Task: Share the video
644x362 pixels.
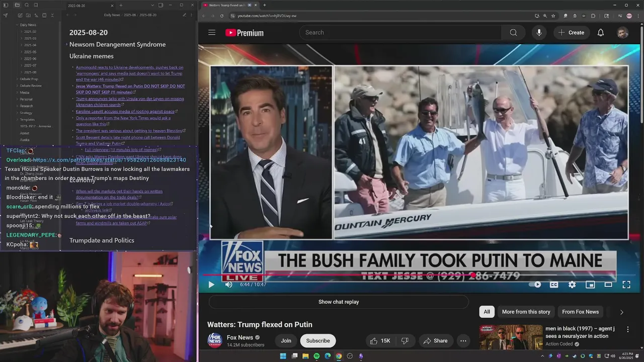Action: 435,341
